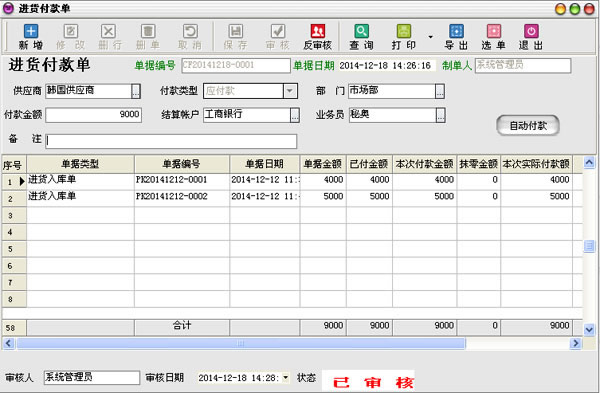Click the horizontal scrollbar thumb
Image resolution: width=600 pixels, height=393 pixels.
(241, 343)
